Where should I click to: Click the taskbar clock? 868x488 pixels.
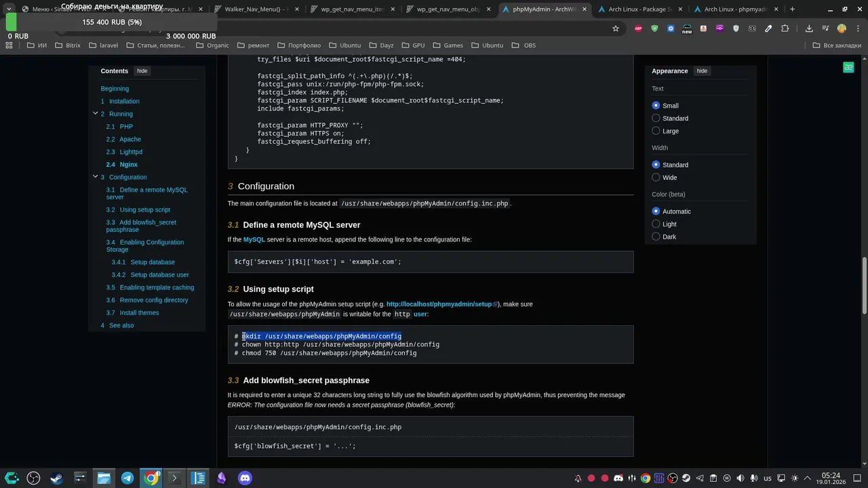831,479
